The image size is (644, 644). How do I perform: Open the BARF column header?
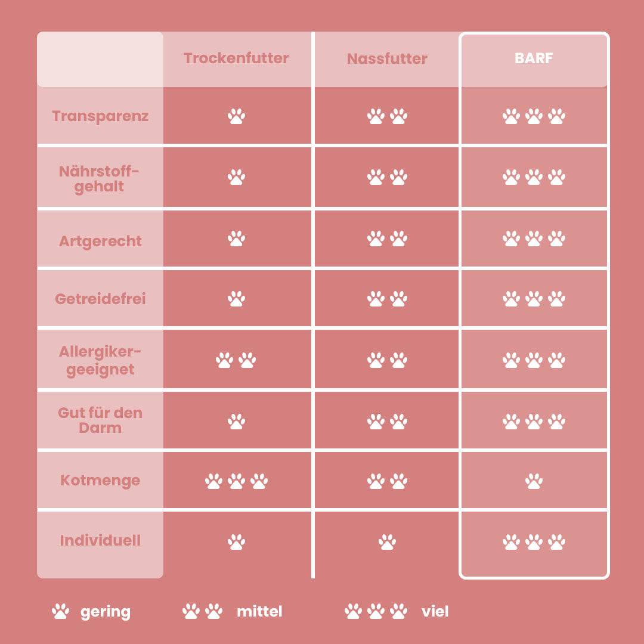pos(534,59)
